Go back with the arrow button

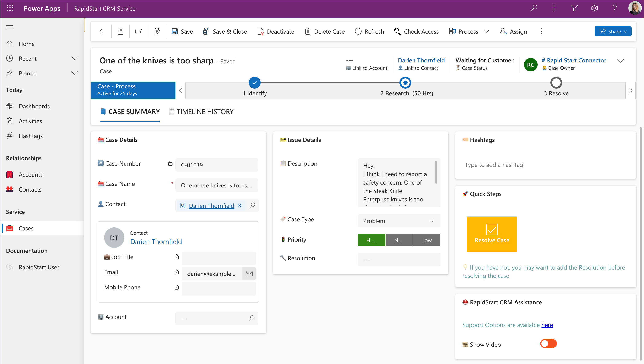point(102,31)
